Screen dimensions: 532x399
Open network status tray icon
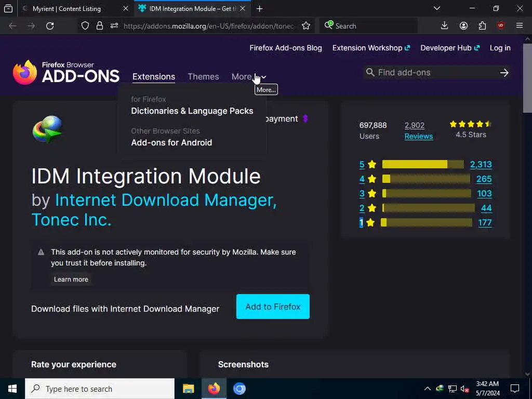coord(453,389)
